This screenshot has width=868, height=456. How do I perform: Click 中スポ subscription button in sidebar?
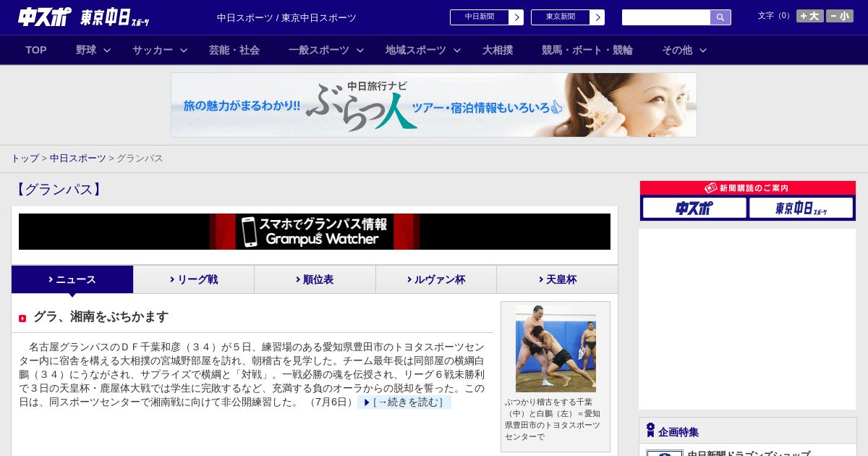(694, 208)
